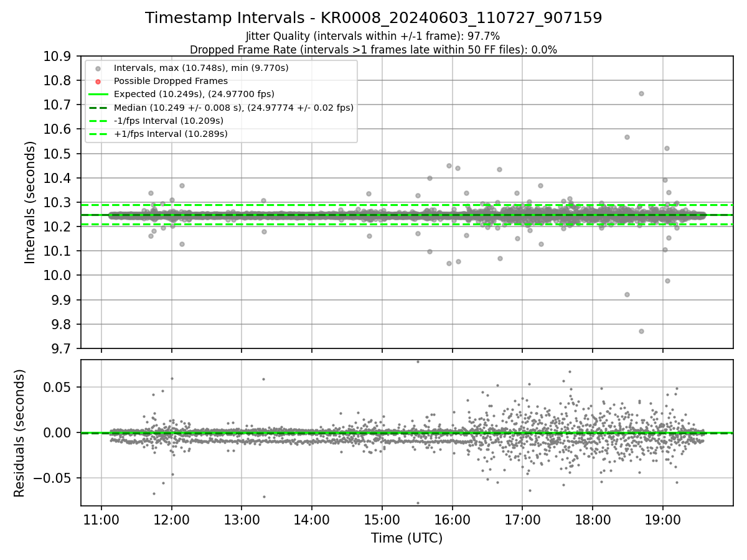Click the 16:00 time tick label
Viewport: 747px width, 560px height.
452,520
